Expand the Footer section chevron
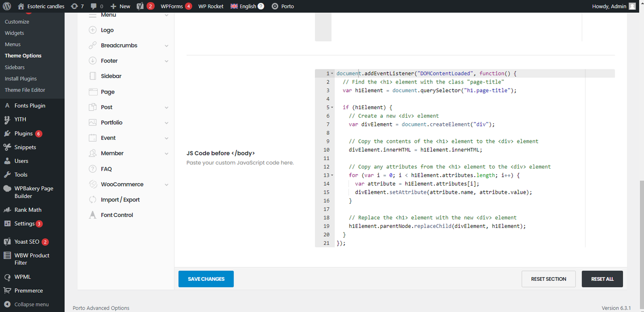The image size is (644, 312). point(167,61)
